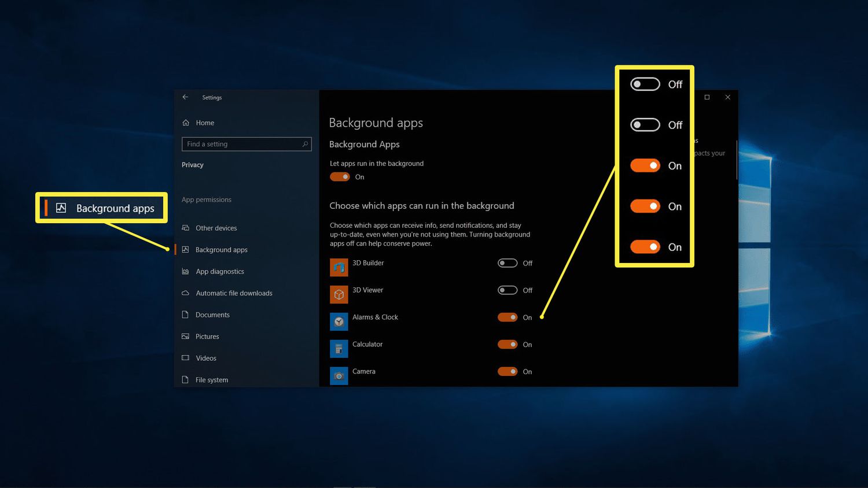Click the Camera app icon
The image size is (868, 488).
339,376
